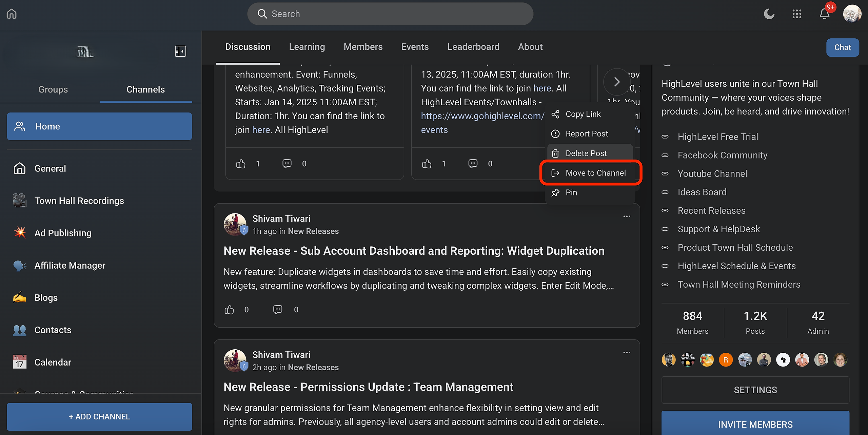Open comments on Funnels event pinned post
Viewport: 868px width, 435px height.
tap(287, 164)
